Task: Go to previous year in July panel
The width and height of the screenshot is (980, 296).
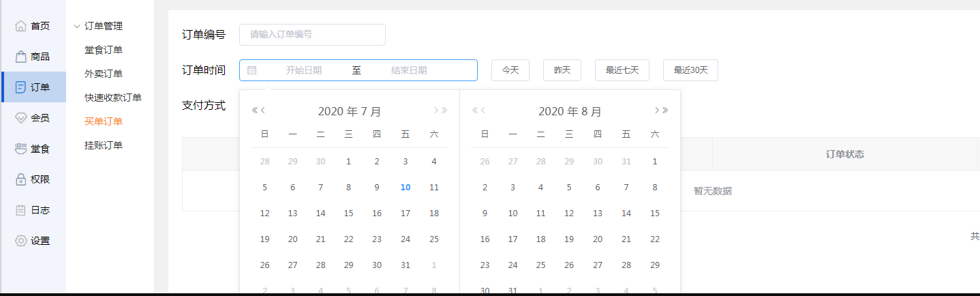Action: 255,110
